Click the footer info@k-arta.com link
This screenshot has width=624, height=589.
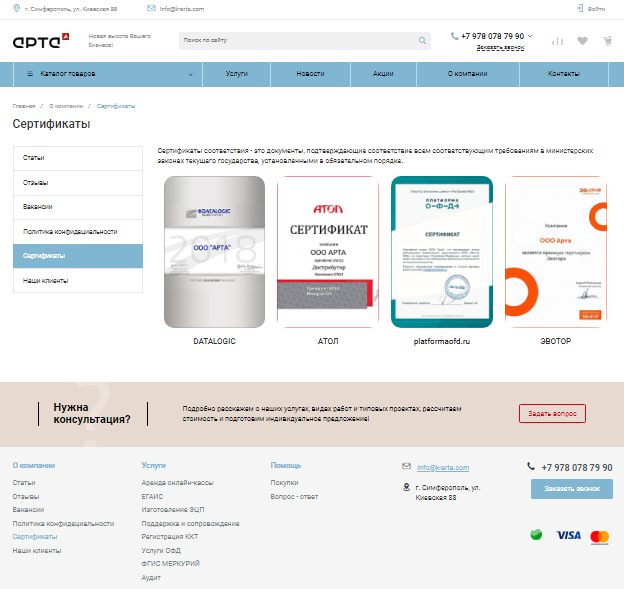click(443, 468)
